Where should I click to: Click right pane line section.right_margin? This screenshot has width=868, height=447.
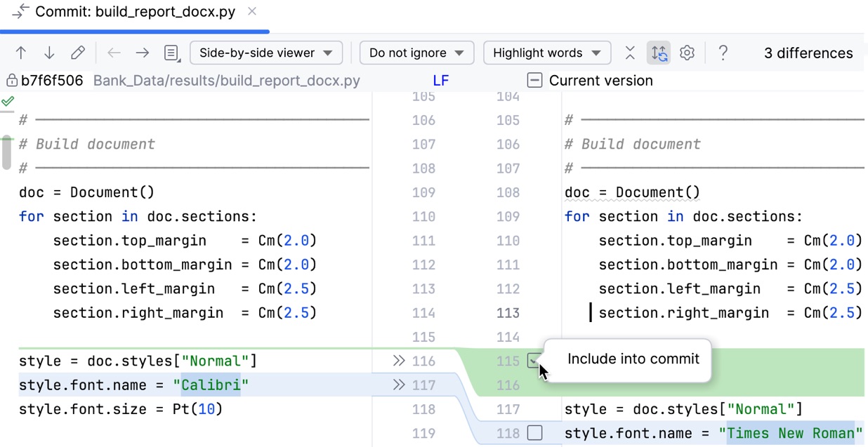(x=730, y=313)
